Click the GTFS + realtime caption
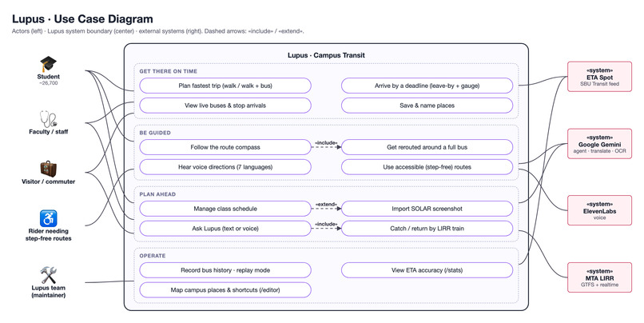The width and height of the screenshot is (644, 323). (599, 285)
